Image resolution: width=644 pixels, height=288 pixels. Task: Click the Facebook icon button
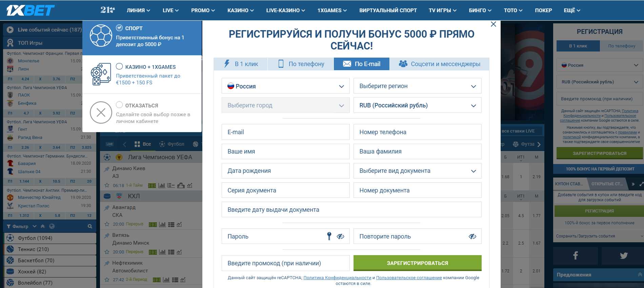(x=575, y=255)
